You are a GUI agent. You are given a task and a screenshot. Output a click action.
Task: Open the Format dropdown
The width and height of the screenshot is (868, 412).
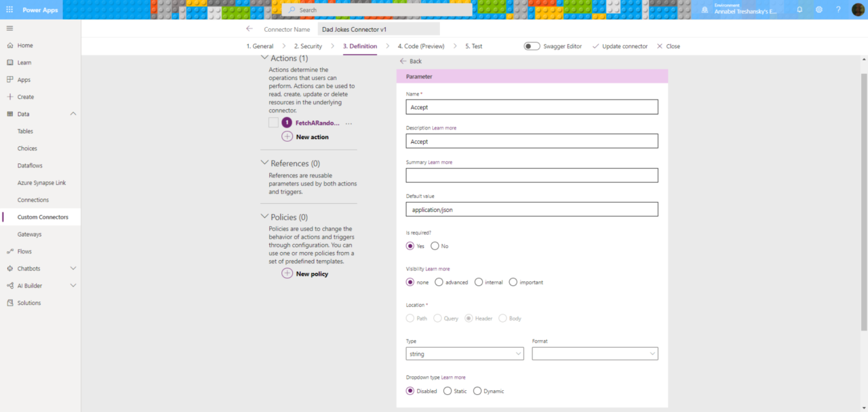point(595,354)
